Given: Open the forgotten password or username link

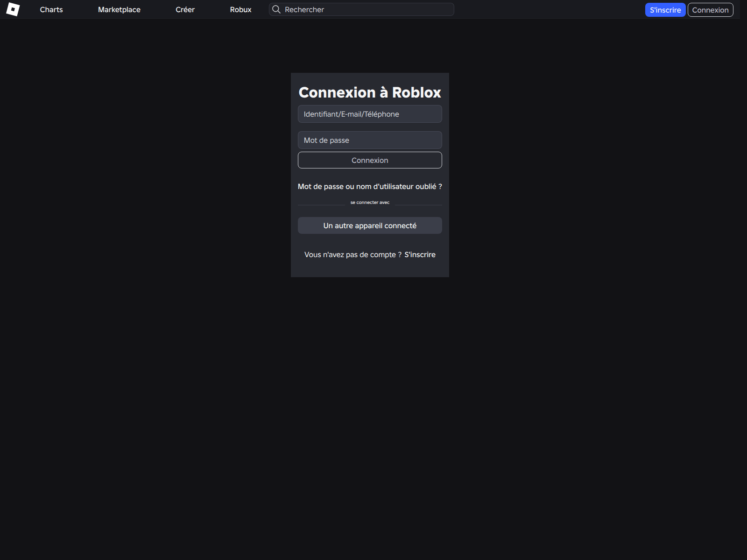Looking at the screenshot, I should click(x=370, y=186).
